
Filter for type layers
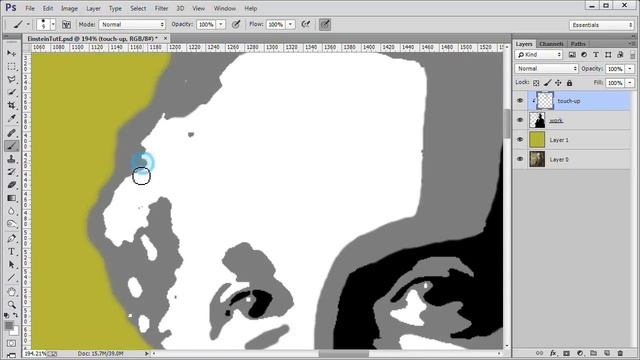(x=596, y=55)
